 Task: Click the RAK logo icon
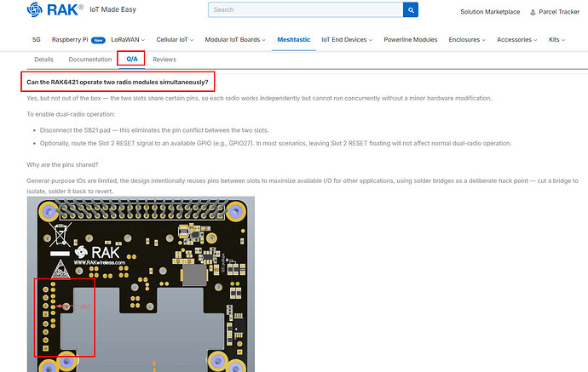(x=34, y=9)
